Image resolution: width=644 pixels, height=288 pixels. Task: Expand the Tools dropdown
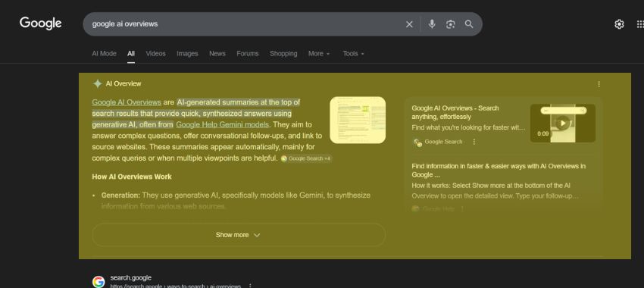354,53
